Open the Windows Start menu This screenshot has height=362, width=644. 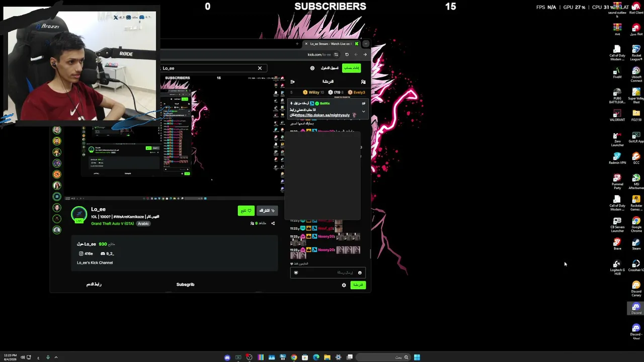417,357
